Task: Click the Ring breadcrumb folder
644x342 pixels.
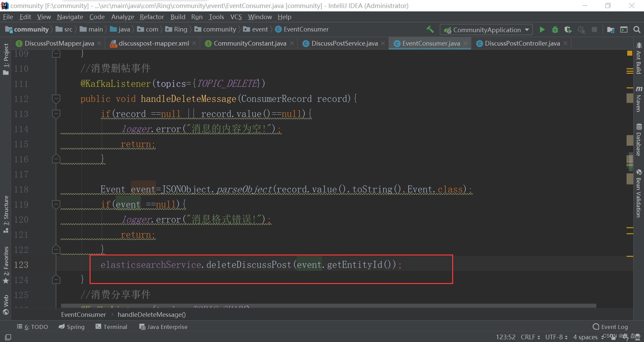Action: [x=176, y=30]
